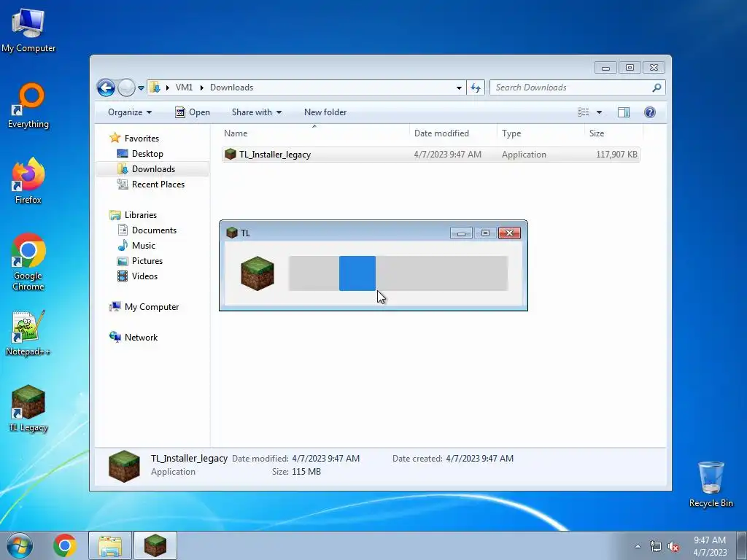Change the view icon button

(584, 112)
